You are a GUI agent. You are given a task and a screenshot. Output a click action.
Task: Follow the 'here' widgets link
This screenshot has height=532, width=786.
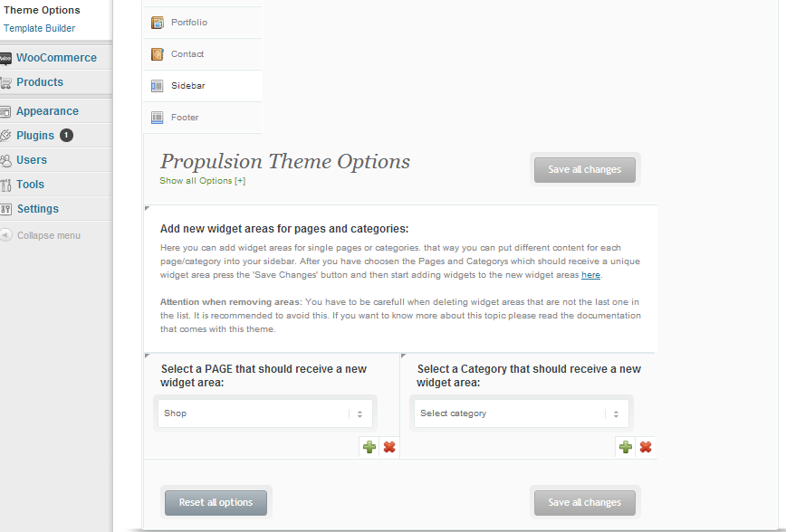pos(590,275)
